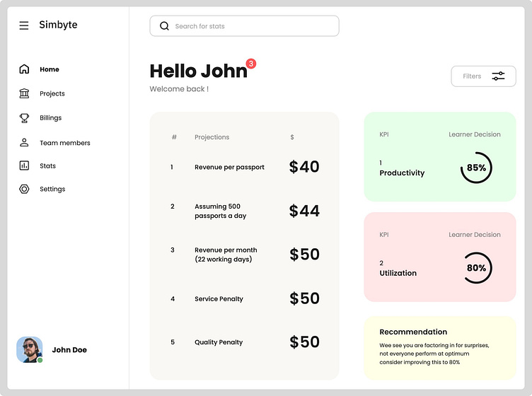
Task: Click the Home house icon
Action: (24, 69)
